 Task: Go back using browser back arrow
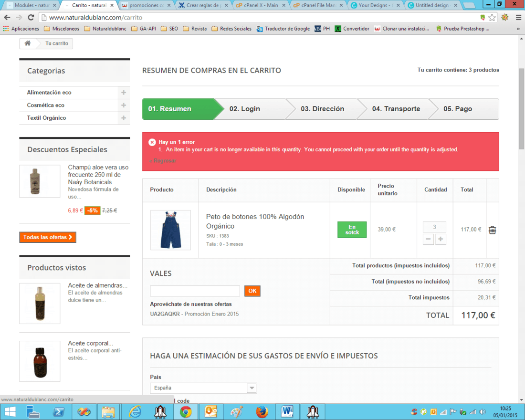(x=7, y=17)
